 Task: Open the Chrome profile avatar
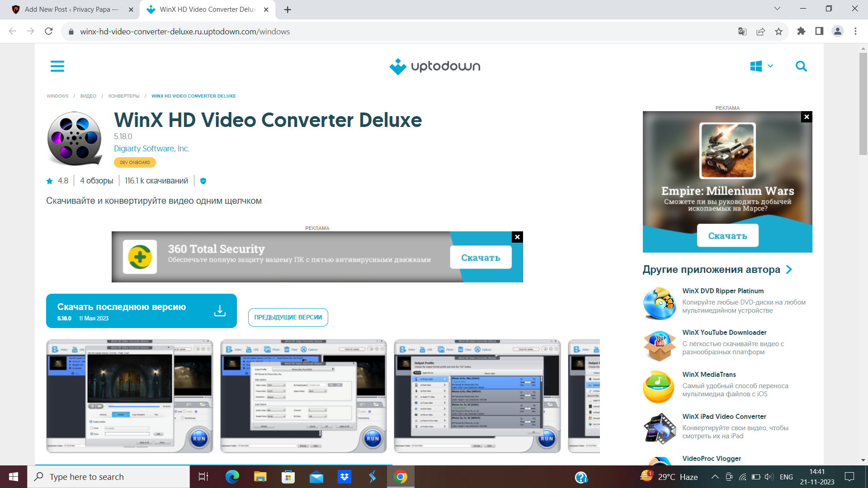(838, 31)
